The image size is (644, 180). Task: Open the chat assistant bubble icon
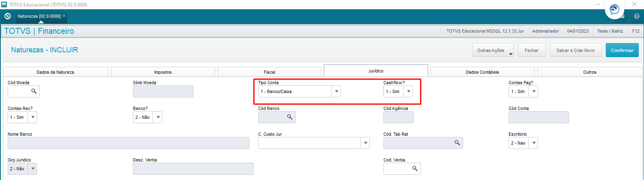coord(615,9)
